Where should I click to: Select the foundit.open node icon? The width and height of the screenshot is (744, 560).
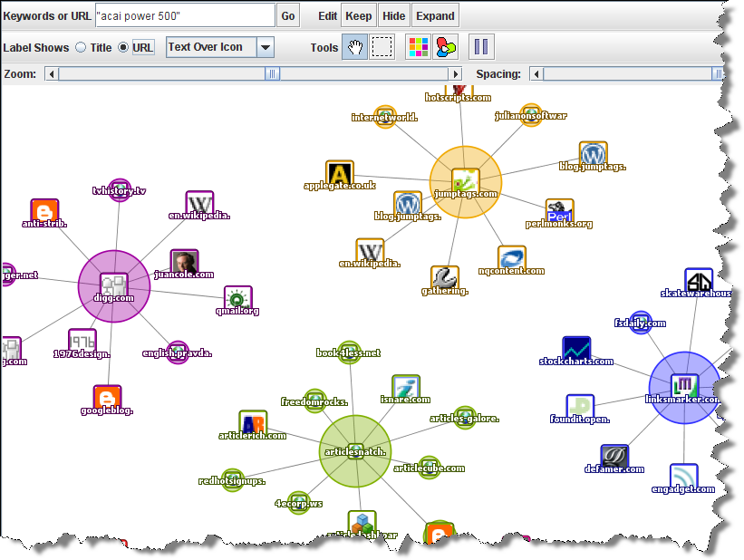tap(580, 408)
